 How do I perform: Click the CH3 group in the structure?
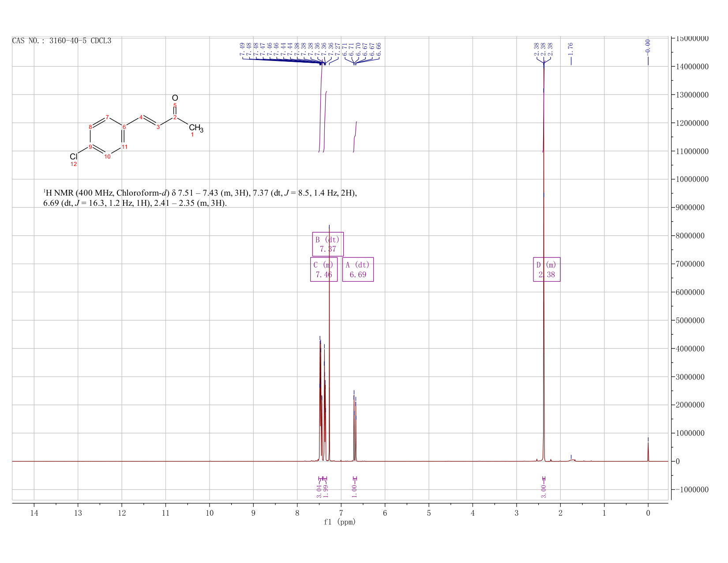pos(196,129)
